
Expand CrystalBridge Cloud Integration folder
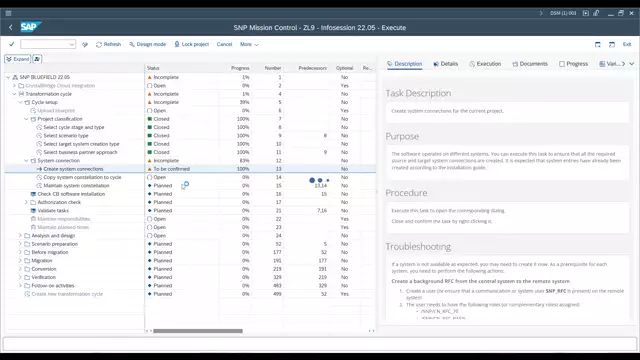(15, 86)
